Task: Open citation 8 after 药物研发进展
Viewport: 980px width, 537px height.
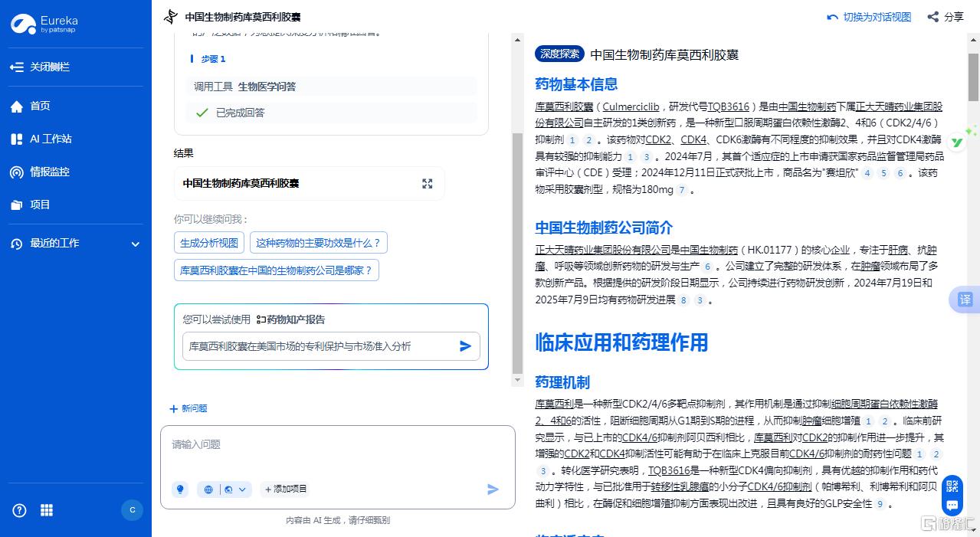Action: point(683,300)
